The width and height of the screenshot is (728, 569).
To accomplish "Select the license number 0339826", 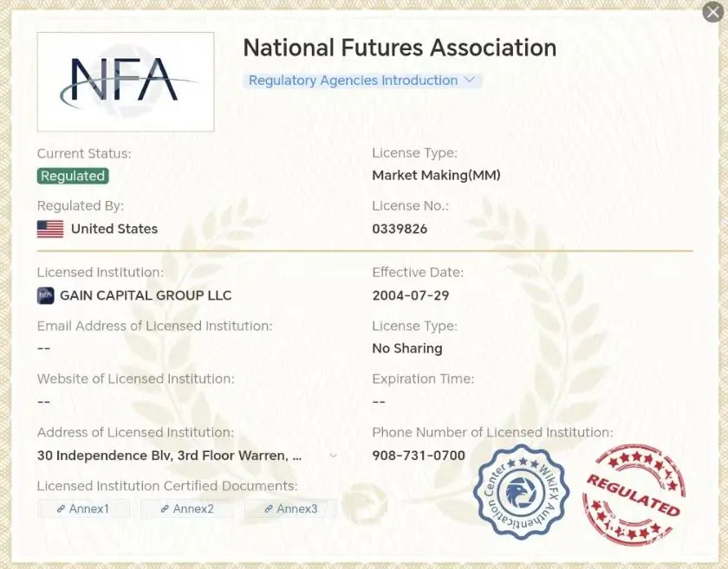I will point(400,229).
